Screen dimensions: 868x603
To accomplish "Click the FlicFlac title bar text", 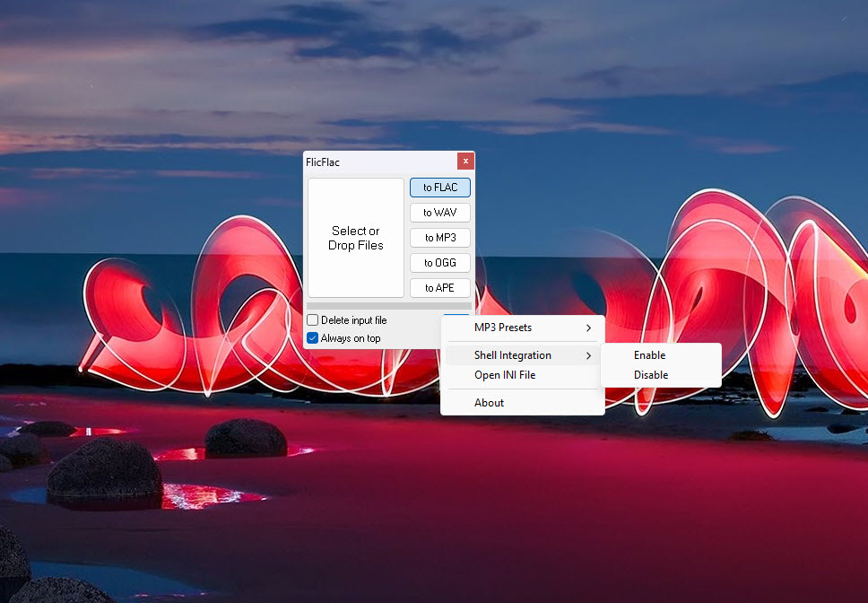I will pos(323,162).
